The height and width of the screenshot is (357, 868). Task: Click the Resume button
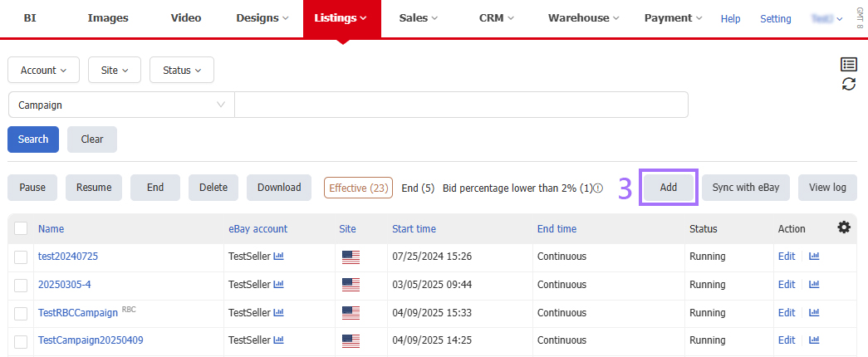pos(94,188)
